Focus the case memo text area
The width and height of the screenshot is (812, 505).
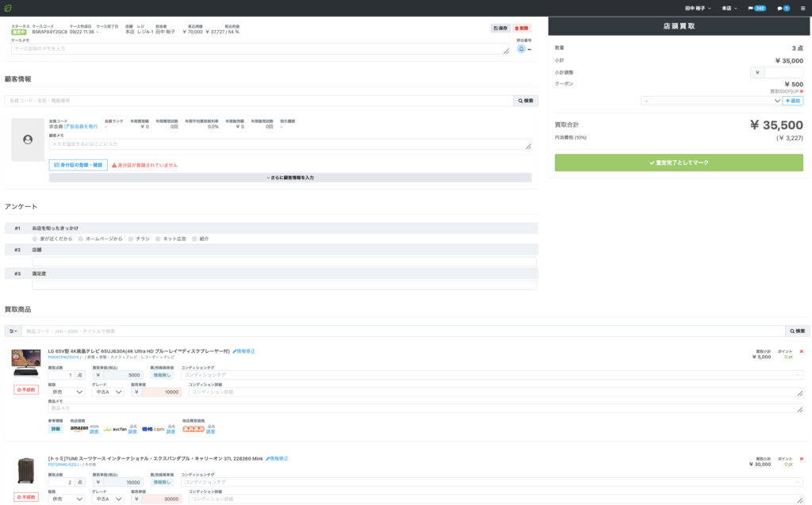pyautogui.click(x=260, y=48)
